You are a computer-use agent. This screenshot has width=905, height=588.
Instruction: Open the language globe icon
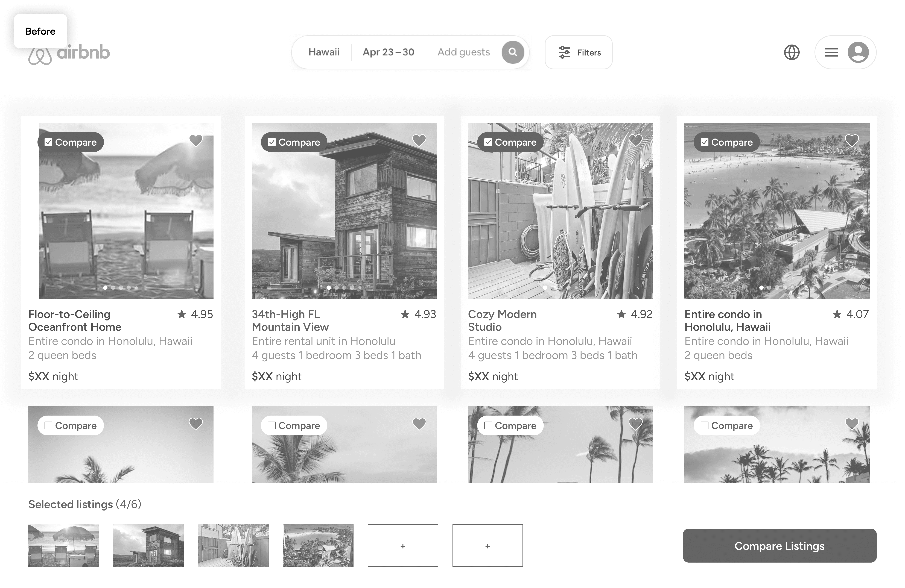pos(792,52)
